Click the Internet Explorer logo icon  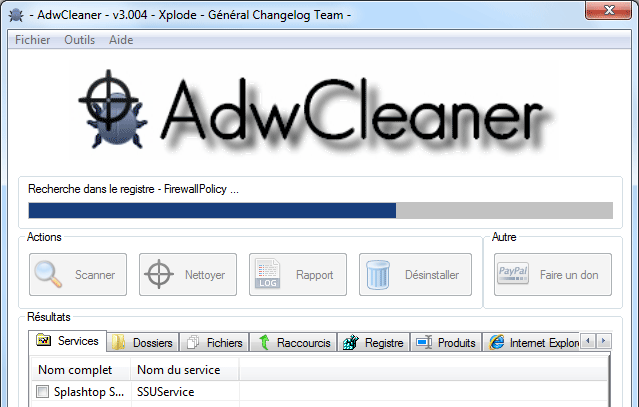point(497,342)
